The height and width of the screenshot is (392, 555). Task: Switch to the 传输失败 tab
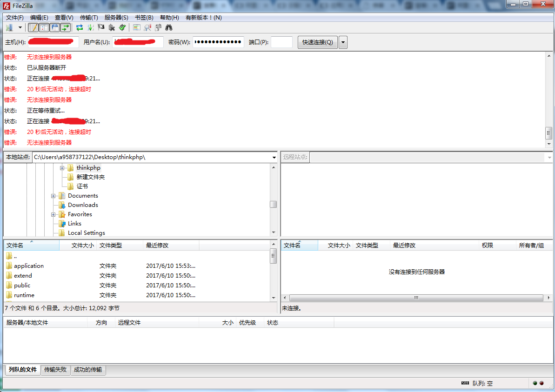(55, 370)
